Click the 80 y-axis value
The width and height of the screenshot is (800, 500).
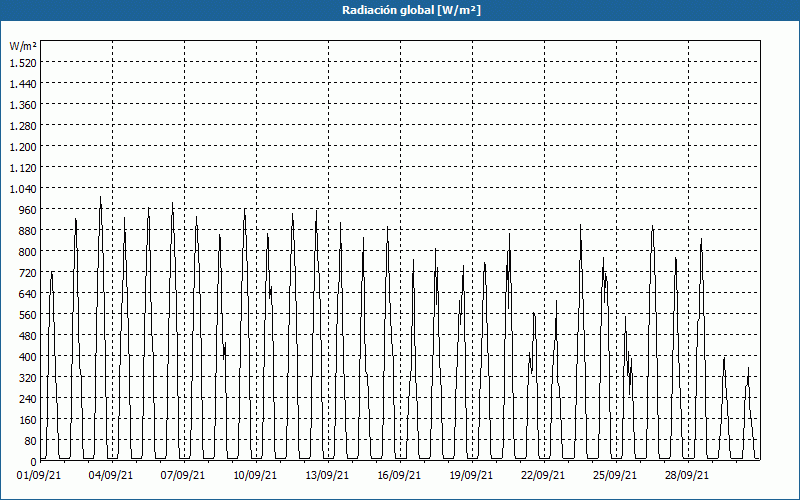click(x=31, y=441)
